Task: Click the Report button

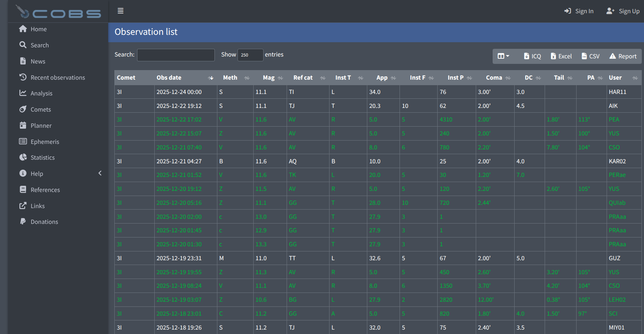Action: point(623,56)
